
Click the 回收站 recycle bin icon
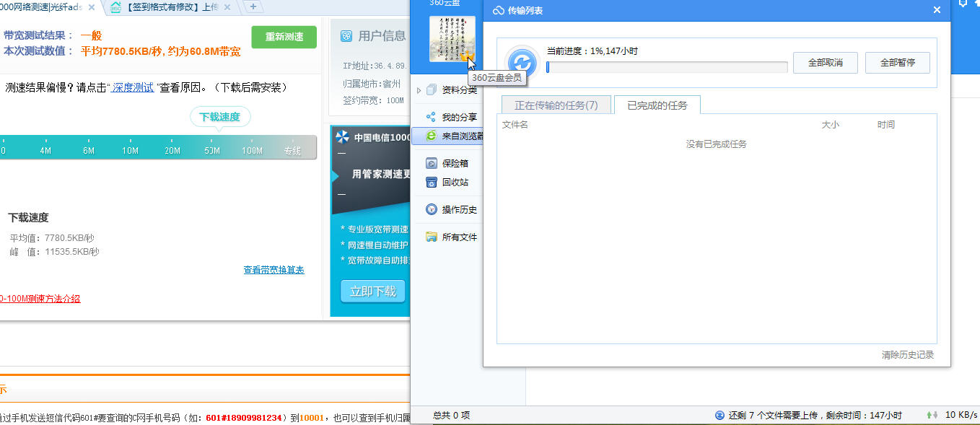[431, 182]
